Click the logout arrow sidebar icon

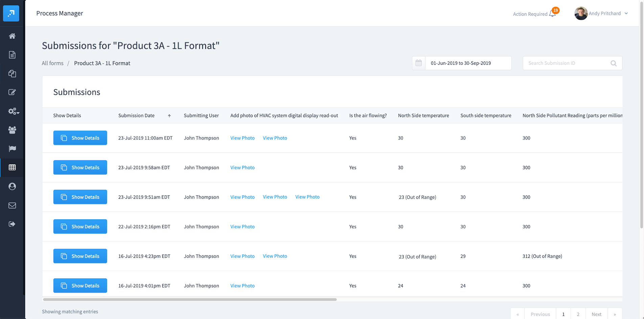tap(12, 224)
